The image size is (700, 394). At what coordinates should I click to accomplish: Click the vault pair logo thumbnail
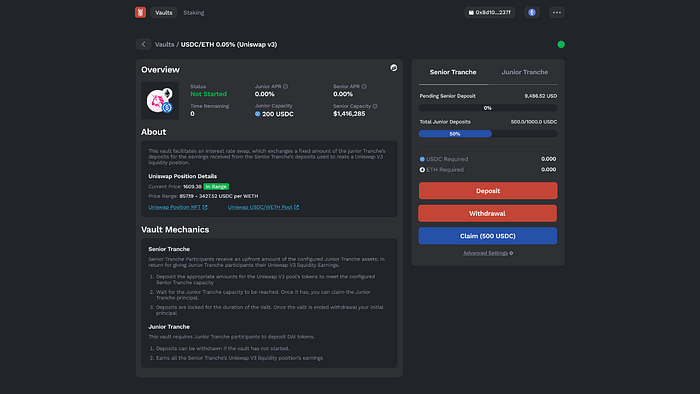point(160,100)
